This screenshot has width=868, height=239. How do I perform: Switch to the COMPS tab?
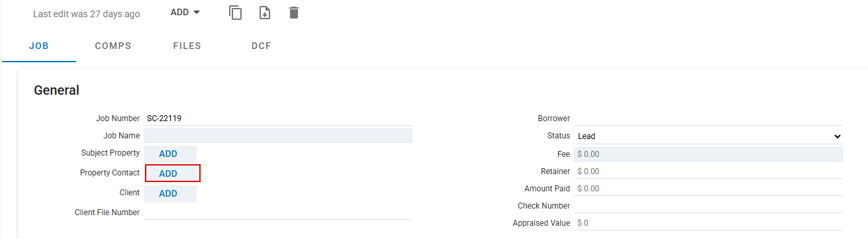tap(113, 46)
